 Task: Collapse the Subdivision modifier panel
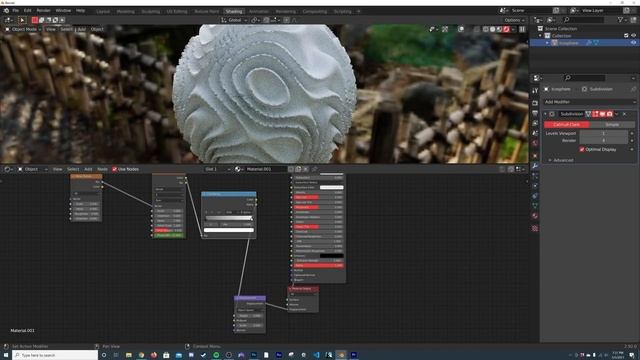click(x=545, y=114)
